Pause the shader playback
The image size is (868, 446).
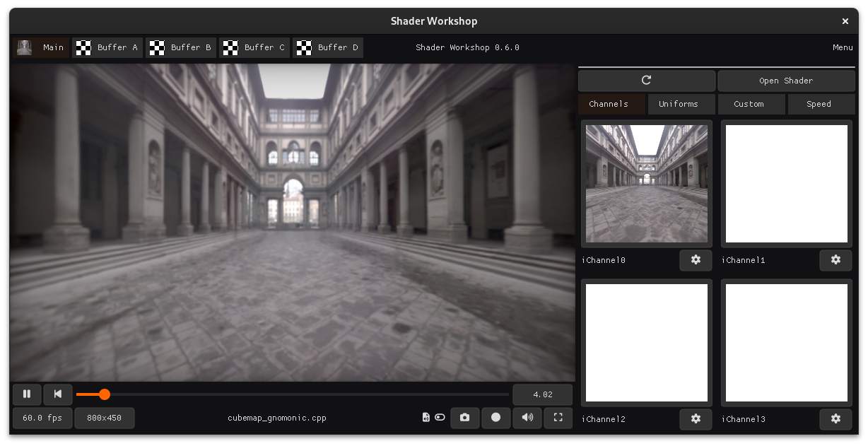click(x=27, y=394)
